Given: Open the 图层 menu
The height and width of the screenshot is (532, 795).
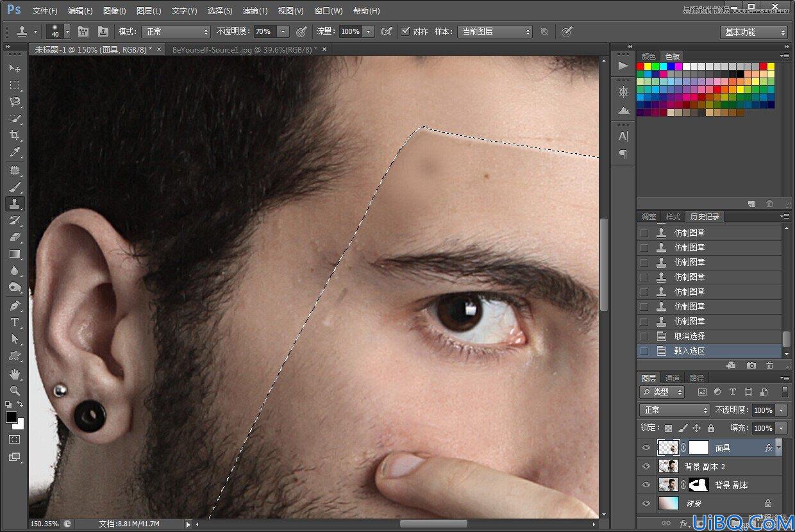Looking at the screenshot, I should [149, 11].
